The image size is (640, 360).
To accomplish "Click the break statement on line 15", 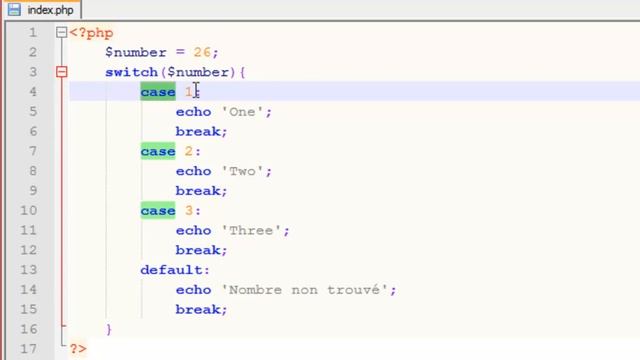I will tap(201, 310).
